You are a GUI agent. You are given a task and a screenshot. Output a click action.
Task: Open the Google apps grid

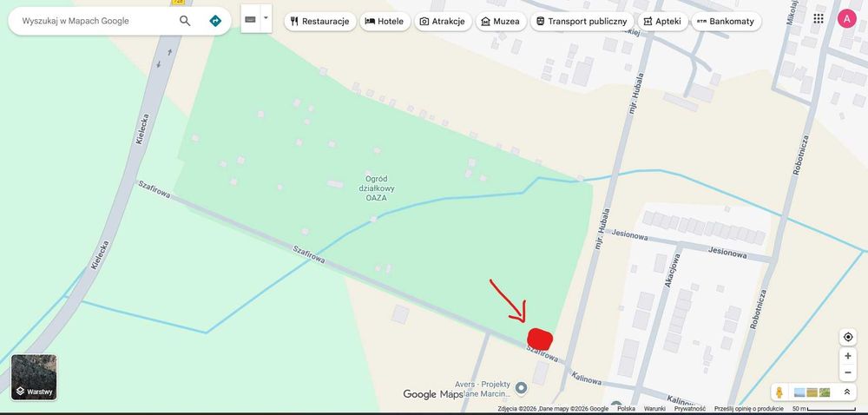tap(819, 18)
